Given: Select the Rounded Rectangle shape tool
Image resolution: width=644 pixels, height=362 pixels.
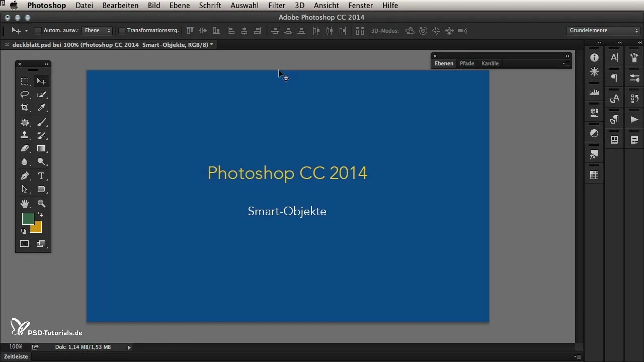Looking at the screenshot, I should (41, 190).
